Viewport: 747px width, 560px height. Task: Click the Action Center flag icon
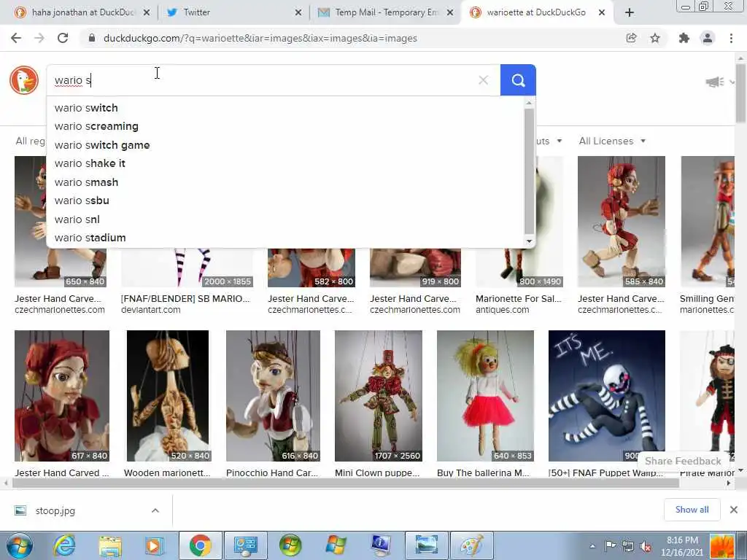coord(611,545)
